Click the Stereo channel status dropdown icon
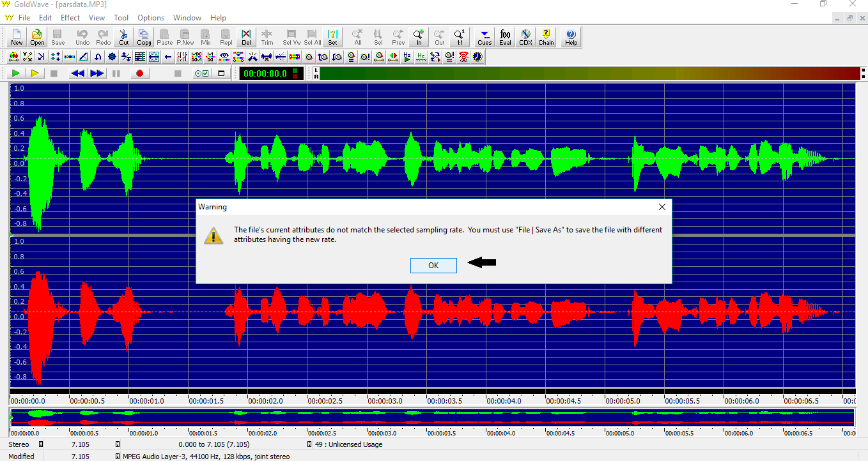The image size is (868, 461). pos(41,444)
